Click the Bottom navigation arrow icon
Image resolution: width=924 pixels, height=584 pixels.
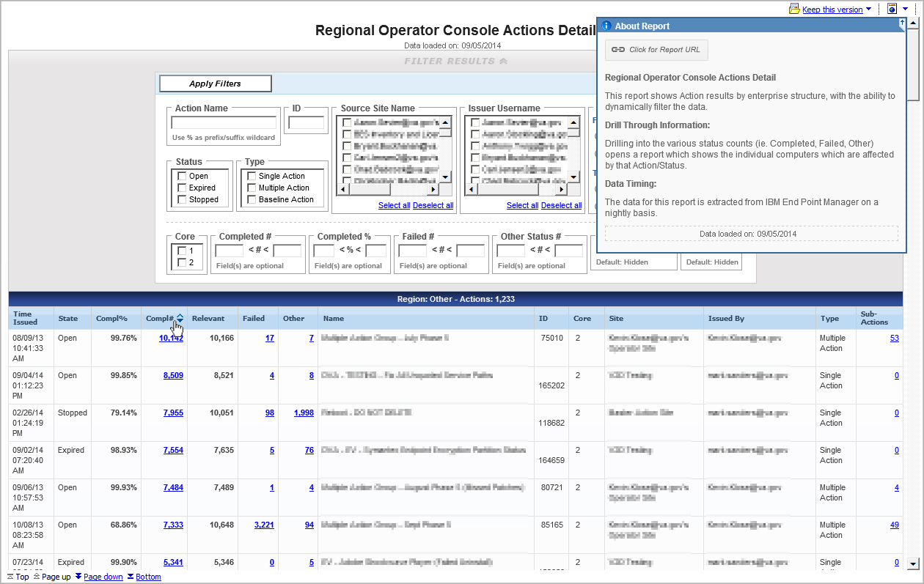click(x=131, y=577)
